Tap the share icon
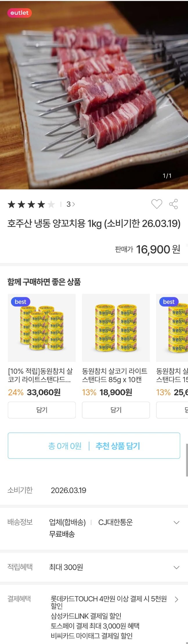Screen dimensions: 188x644 tap(173, 204)
